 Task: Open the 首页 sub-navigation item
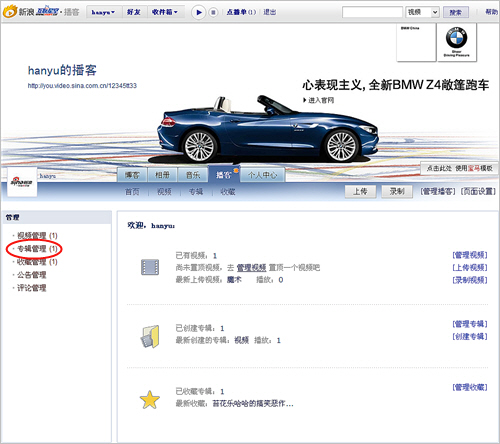(x=132, y=192)
